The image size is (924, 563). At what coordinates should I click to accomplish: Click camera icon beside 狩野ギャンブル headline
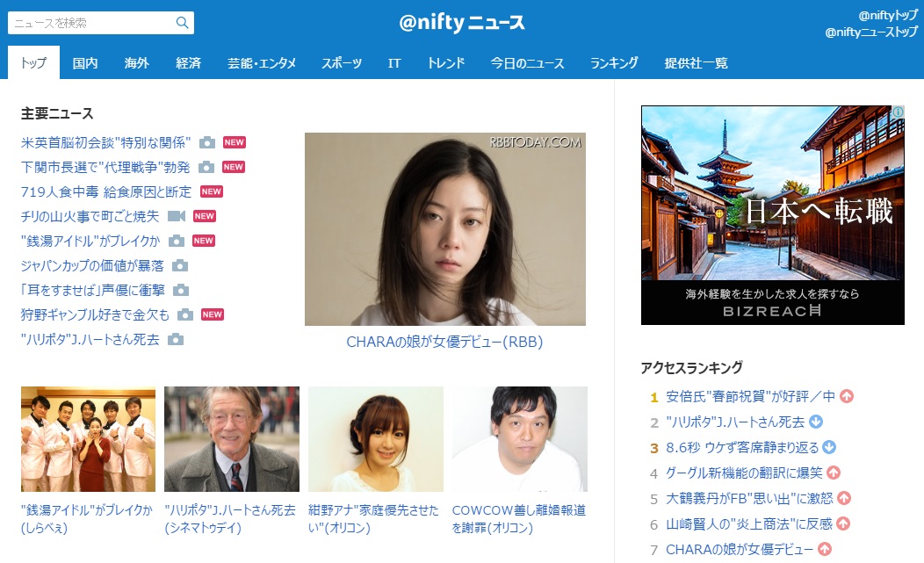185,314
